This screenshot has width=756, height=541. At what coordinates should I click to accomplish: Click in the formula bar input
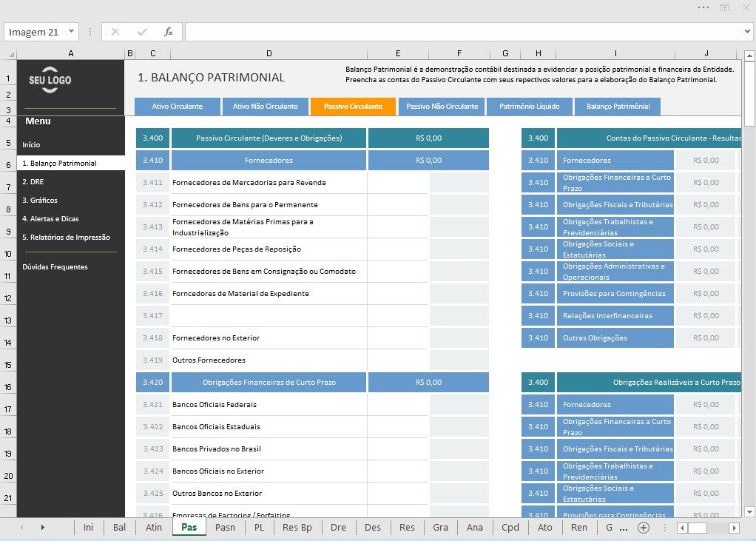(x=463, y=32)
